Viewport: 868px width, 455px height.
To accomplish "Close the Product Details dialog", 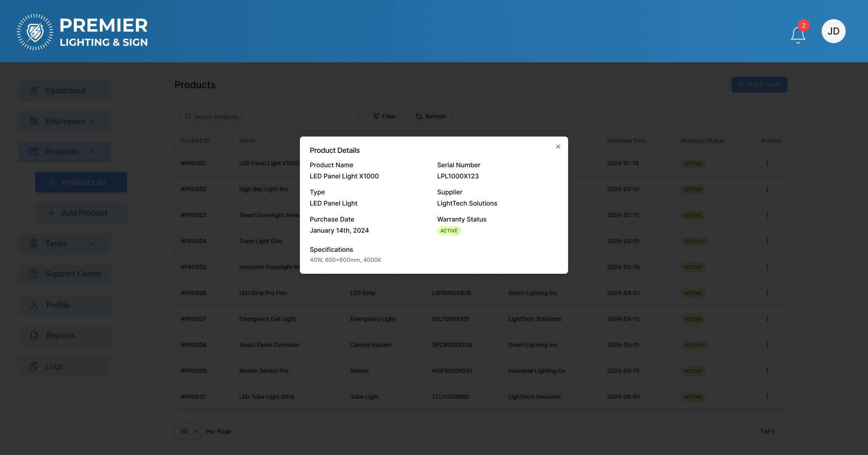I will coord(558,146).
